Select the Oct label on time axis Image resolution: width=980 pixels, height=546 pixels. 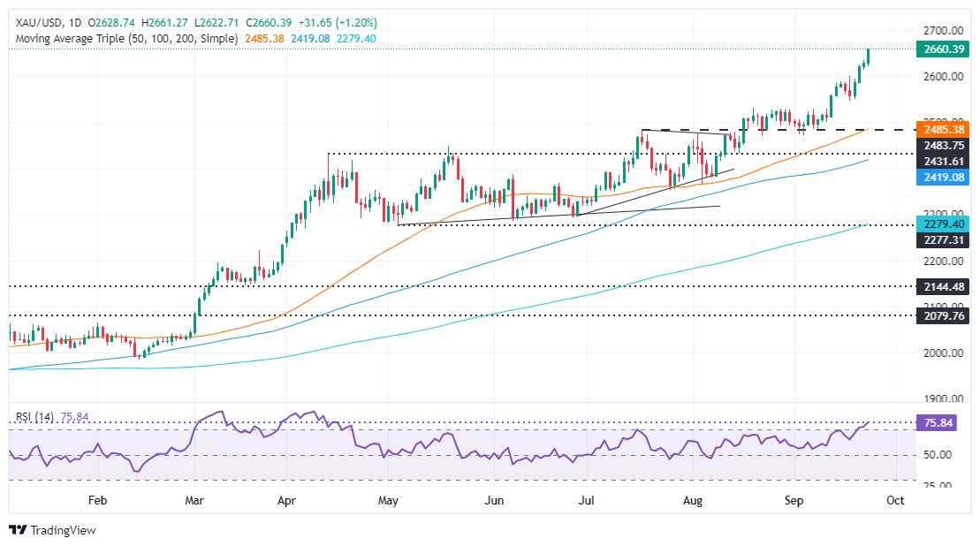(896, 500)
